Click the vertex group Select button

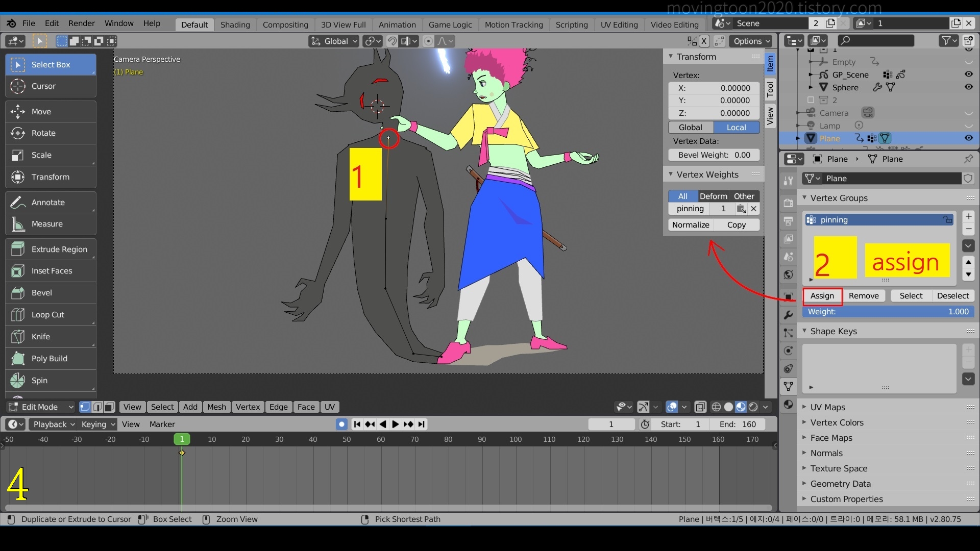(911, 296)
